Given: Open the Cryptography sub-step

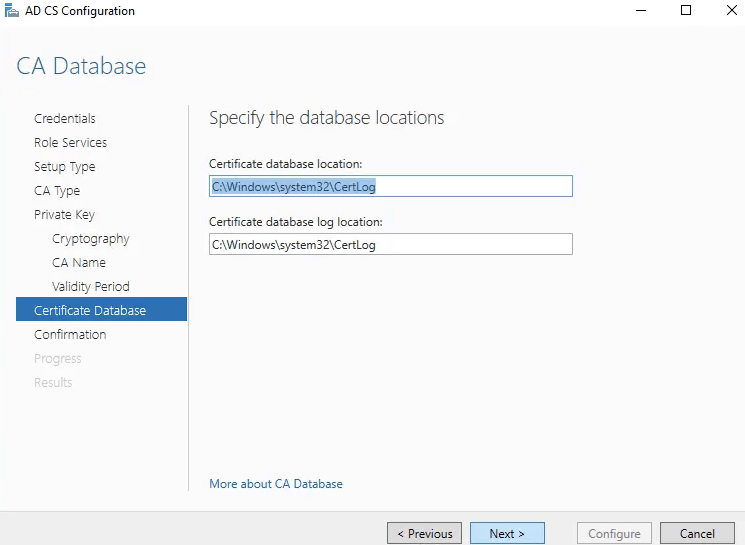Looking at the screenshot, I should pos(91,239).
